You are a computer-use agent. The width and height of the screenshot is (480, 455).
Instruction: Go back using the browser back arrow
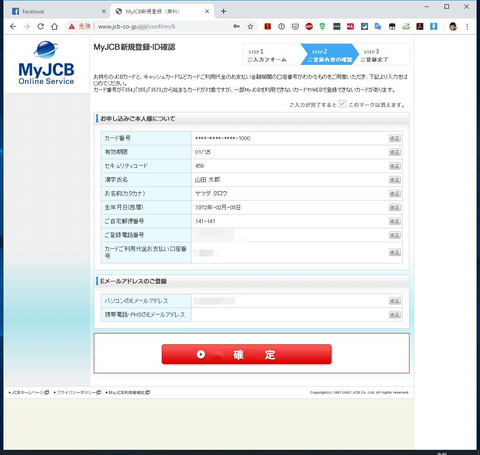[x=13, y=27]
